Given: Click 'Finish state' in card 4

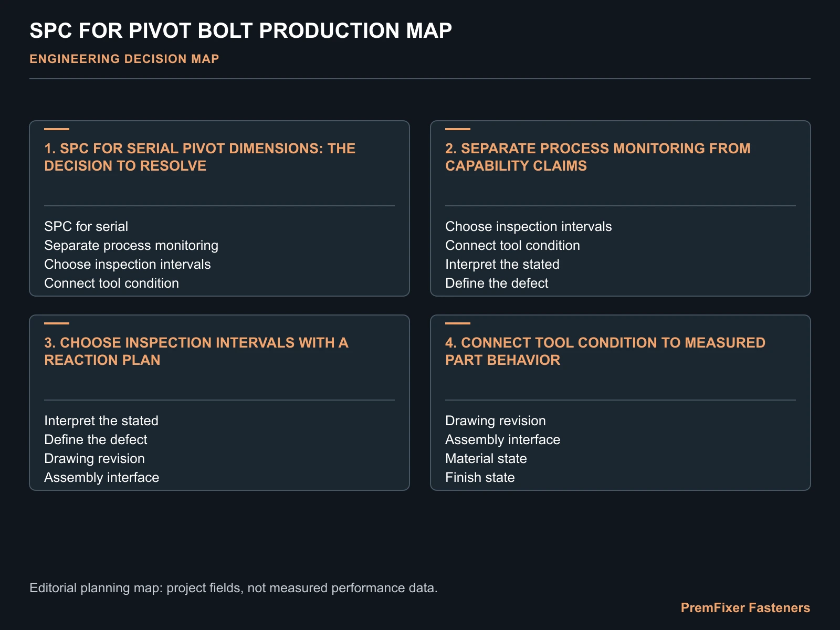Looking at the screenshot, I should pos(480,477).
